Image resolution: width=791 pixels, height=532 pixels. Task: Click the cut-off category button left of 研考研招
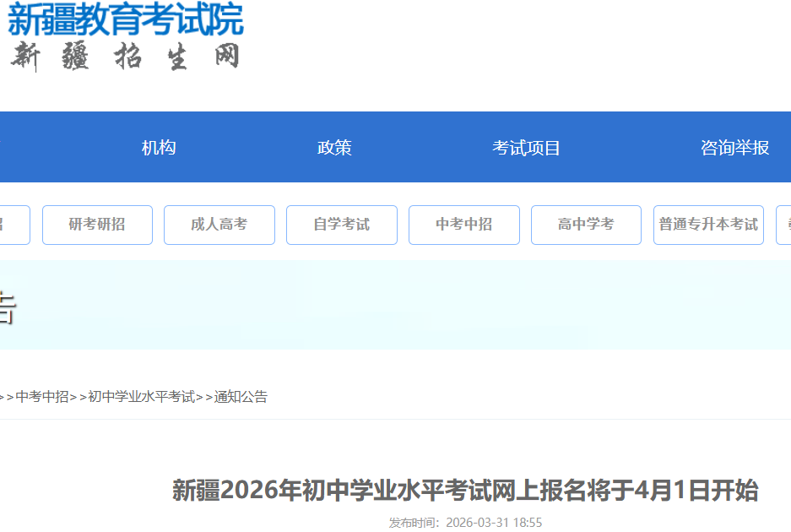pyautogui.click(x=14, y=225)
